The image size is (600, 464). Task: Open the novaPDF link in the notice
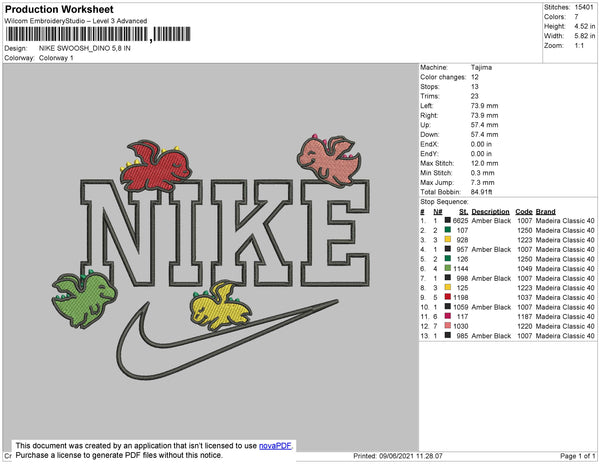click(x=275, y=446)
